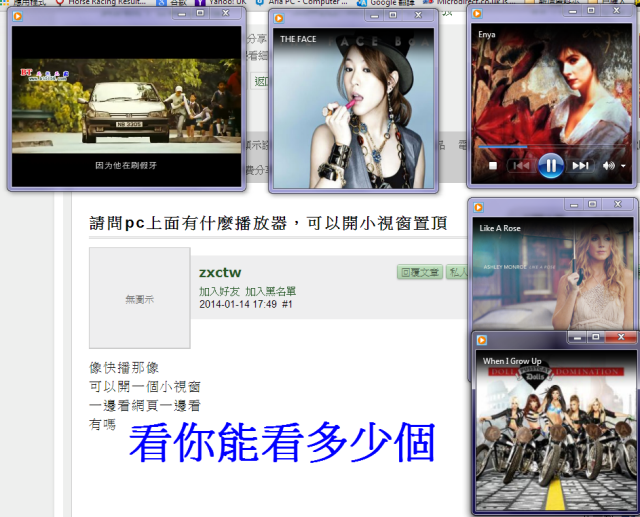Click the Media Player icon of When I Grow Up window
Viewport: 640px width, 517px height.
pos(482,340)
